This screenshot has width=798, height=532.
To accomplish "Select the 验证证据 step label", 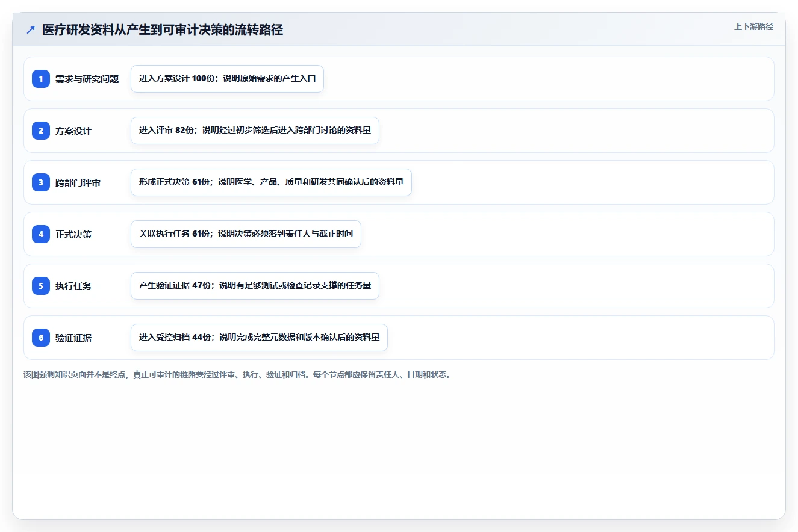I will pyautogui.click(x=73, y=338).
